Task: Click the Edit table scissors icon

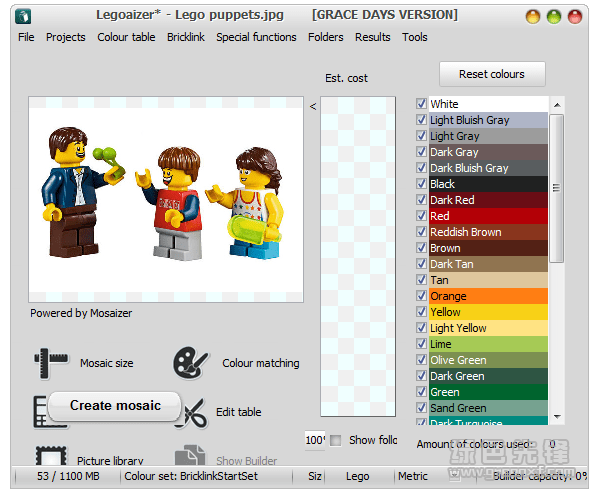Action: 195,414
